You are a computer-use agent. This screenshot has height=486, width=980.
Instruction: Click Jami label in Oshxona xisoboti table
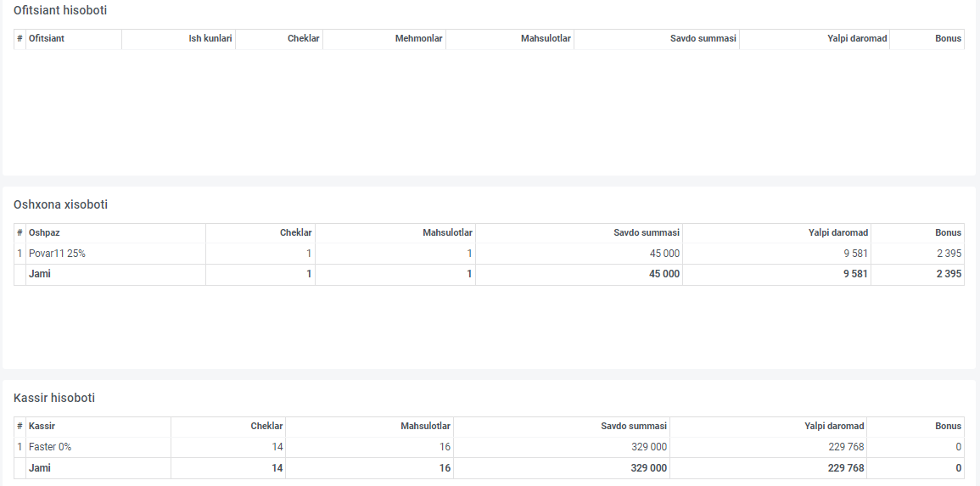39,274
